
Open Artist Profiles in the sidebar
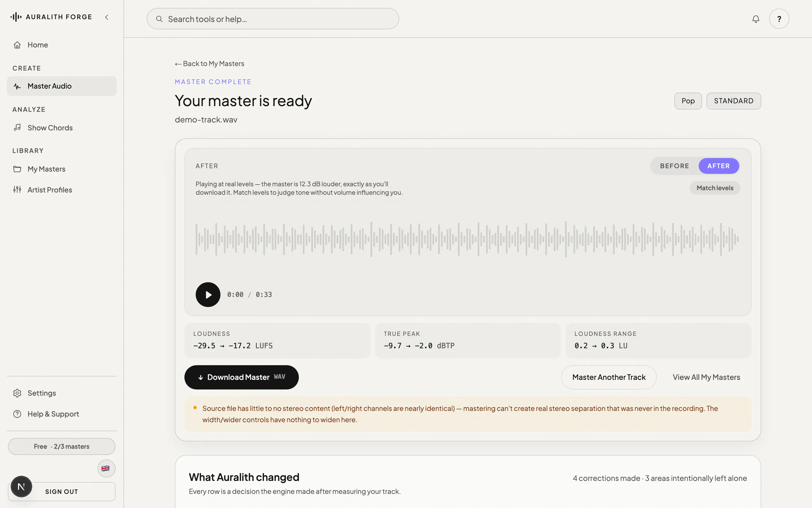[x=62, y=190]
